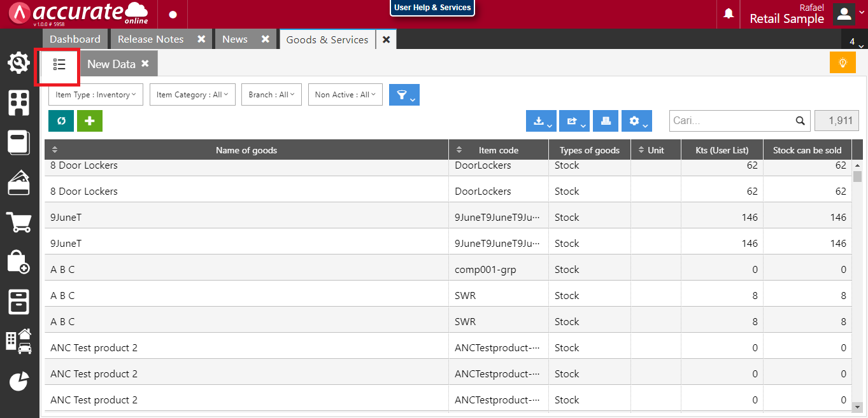The width and height of the screenshot is (868, 418).
Task: Open the company building sidebar icon
Action: 19,102
